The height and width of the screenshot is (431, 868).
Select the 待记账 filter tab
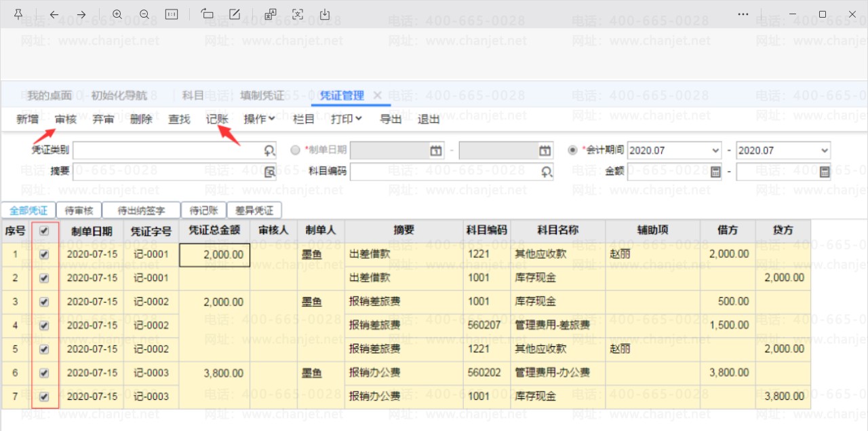click(204, 210)
